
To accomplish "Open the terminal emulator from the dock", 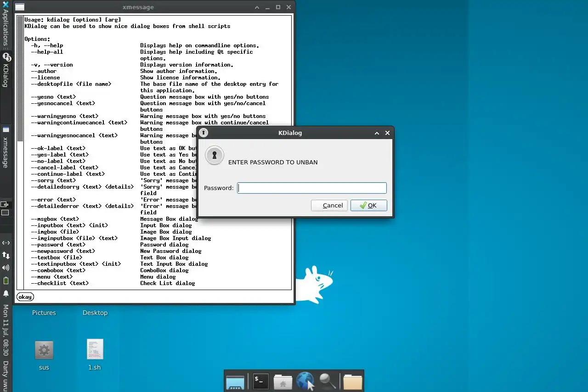I will pyautogui.click(x=260, y=381).
